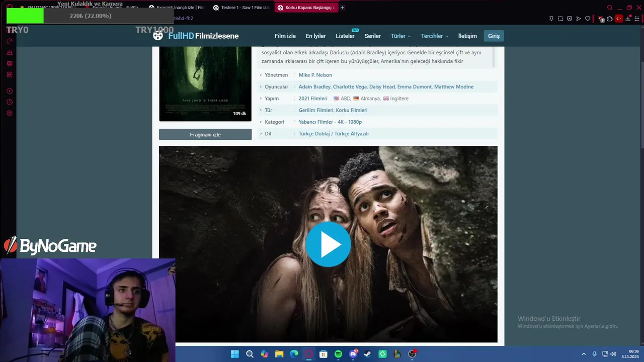The image size is (644, 362).
Task: Switch to the Korku Kapanı: Başlangıç tab
Action: click(x=305, y=8)
